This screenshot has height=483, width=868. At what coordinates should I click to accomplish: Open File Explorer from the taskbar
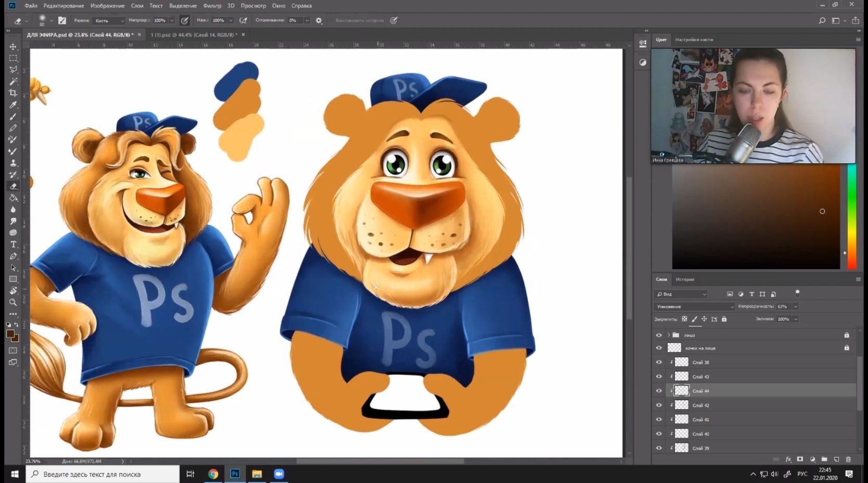[257, 474]
